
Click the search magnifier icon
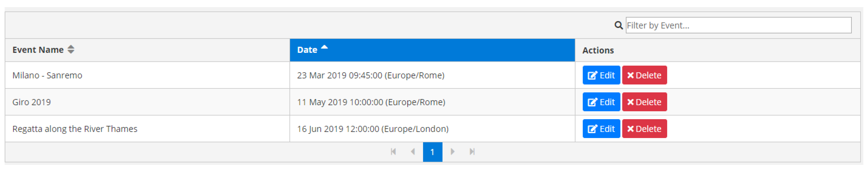pos(618,25)
